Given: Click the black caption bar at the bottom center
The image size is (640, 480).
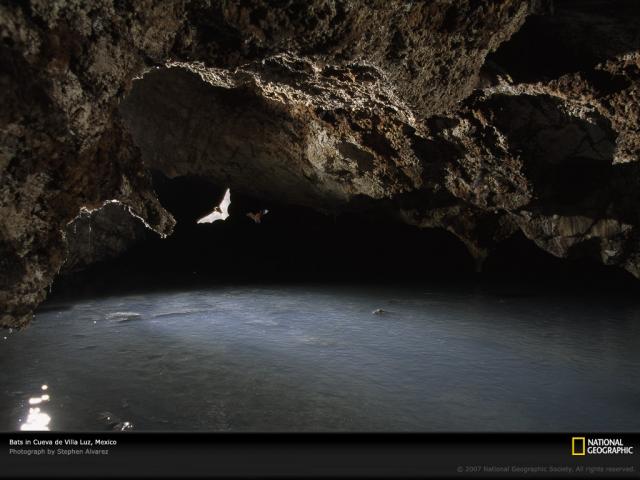Looking at the screenshot, I should (320, 455).
